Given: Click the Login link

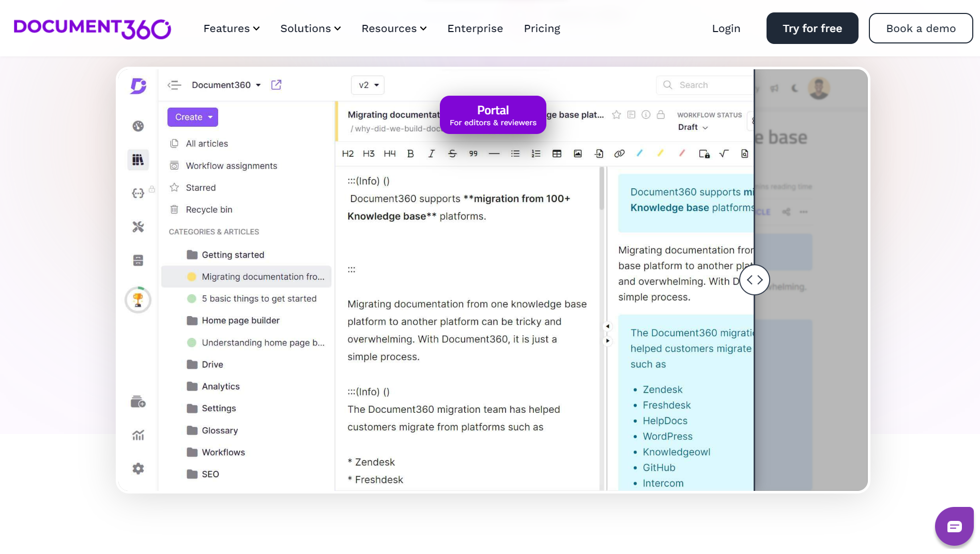Looking at the screenshot, I should (726, 28).
